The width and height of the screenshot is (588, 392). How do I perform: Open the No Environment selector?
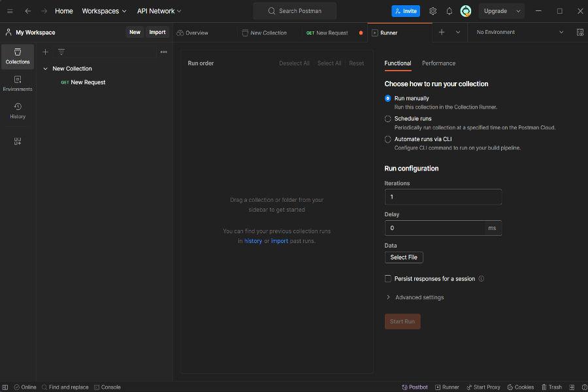pos(520,32)
